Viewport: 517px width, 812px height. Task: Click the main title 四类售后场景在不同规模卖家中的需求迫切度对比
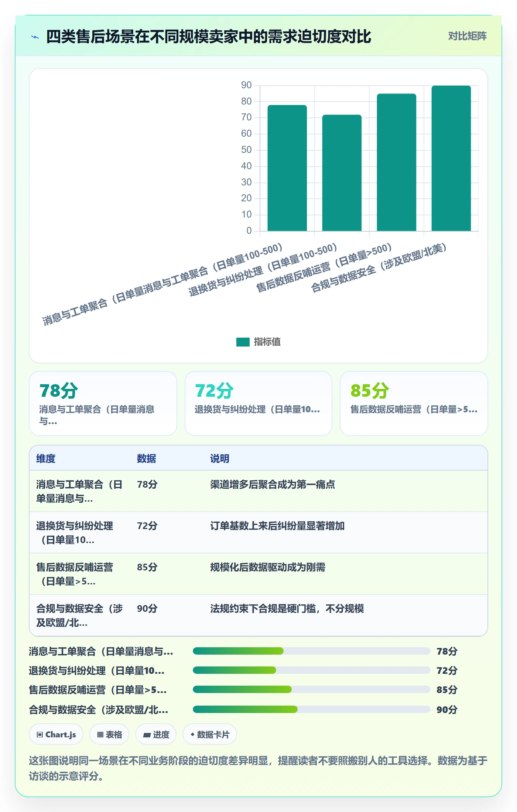point(209,37)
